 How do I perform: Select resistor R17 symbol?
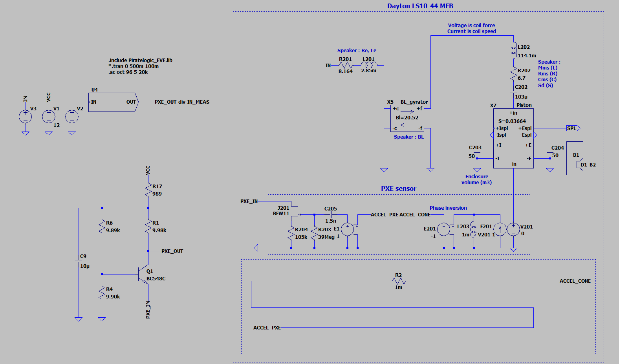[148, 190]
